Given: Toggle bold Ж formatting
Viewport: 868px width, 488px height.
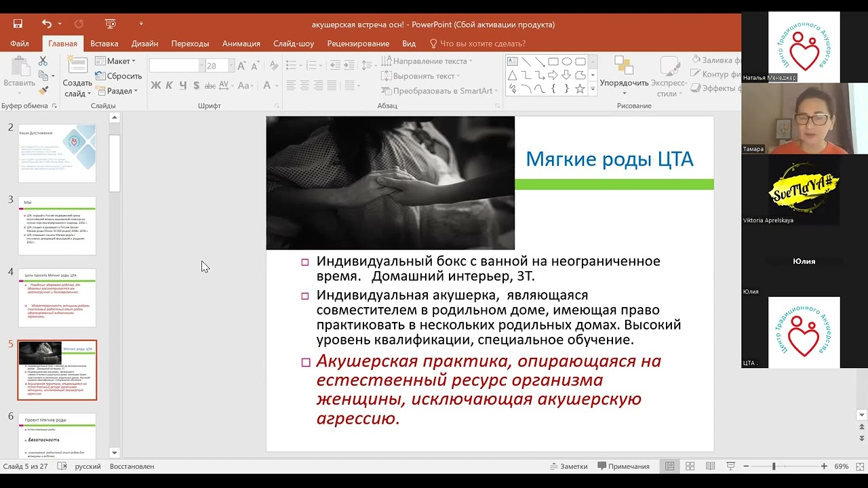Looking at the screenshot, I should point(155,85).
